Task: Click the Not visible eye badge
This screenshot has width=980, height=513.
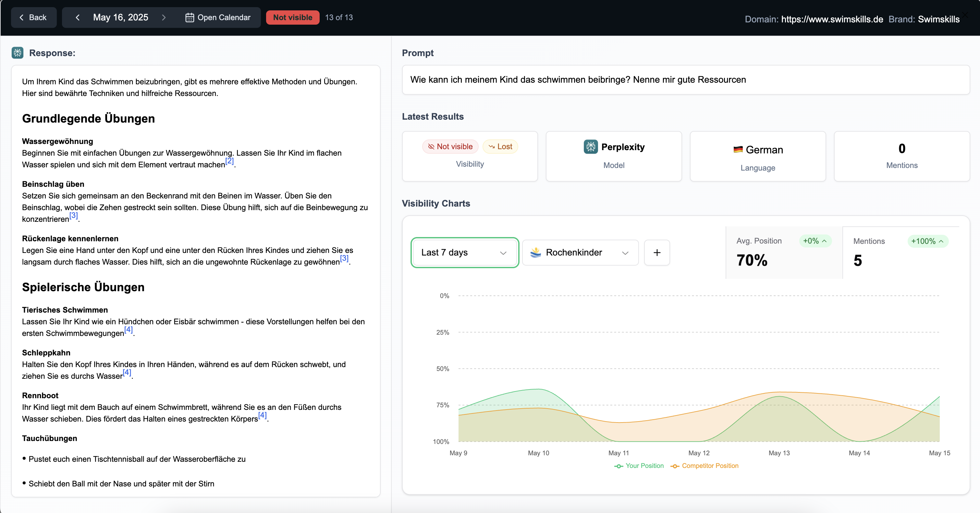Action: pyautogui.click(x=450, y=147)
